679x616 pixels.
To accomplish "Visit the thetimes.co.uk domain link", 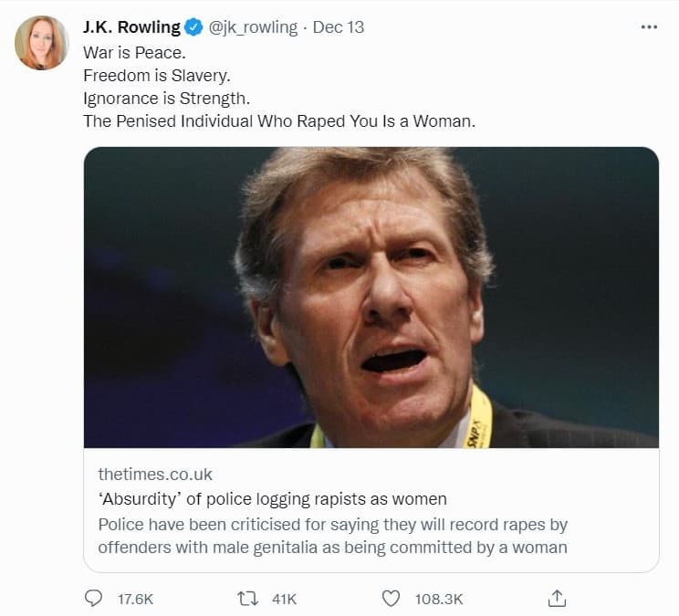I will pyautogui.click(x=155, y=475).
